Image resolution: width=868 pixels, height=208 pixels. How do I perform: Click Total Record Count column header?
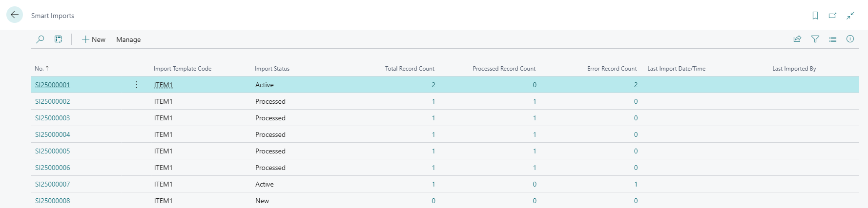click(x=410, y=69)
